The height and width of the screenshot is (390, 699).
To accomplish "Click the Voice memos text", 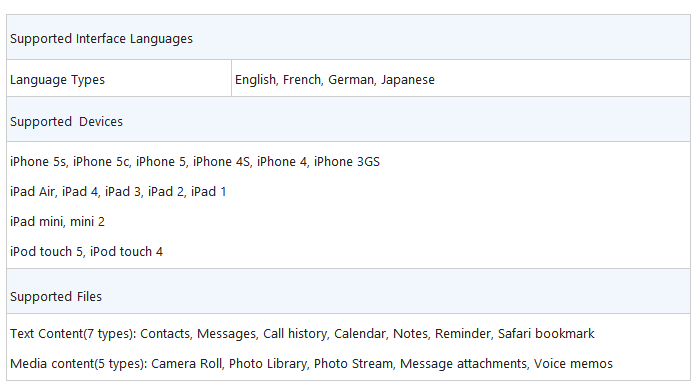I will 573,364.
